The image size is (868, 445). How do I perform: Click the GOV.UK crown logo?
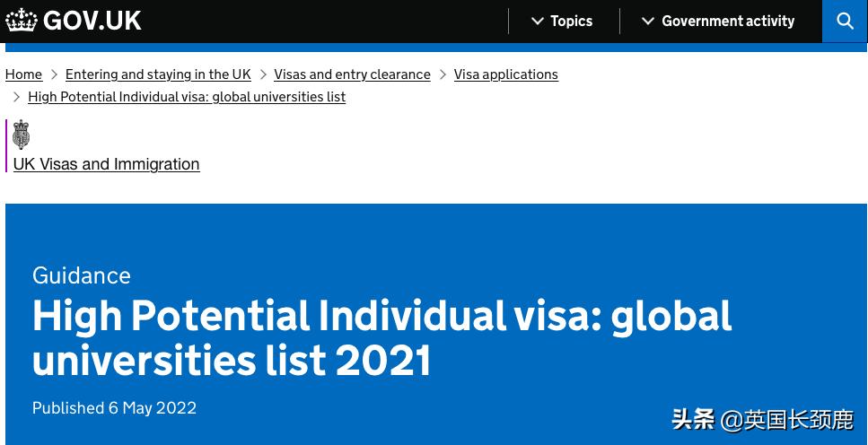tap(22, 21)
